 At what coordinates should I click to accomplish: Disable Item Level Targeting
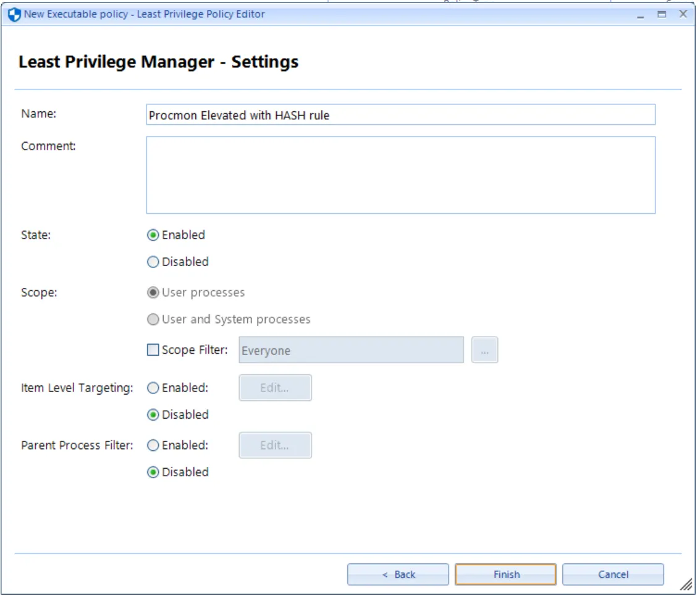coord(153,414)
